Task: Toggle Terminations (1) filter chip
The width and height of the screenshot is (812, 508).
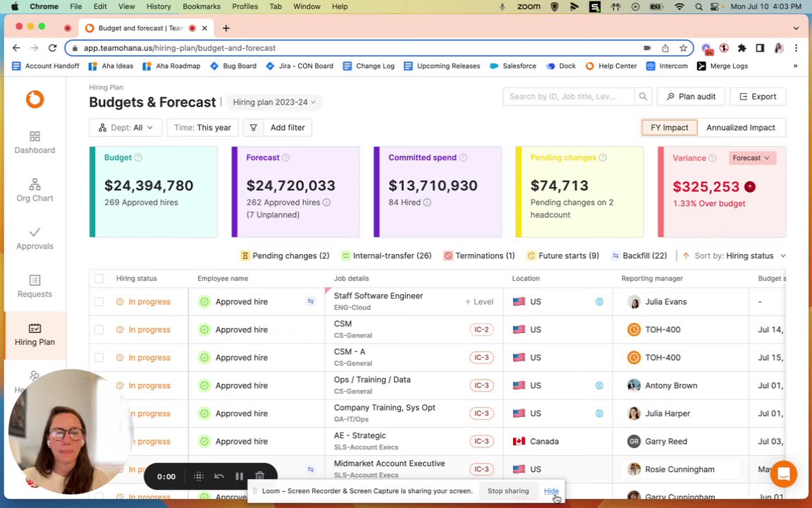Action: tap(479, 255)
